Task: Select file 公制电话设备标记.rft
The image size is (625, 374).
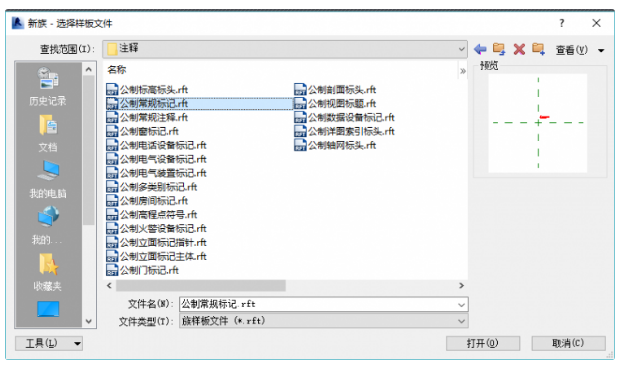Action: click(x=163, y=145)
